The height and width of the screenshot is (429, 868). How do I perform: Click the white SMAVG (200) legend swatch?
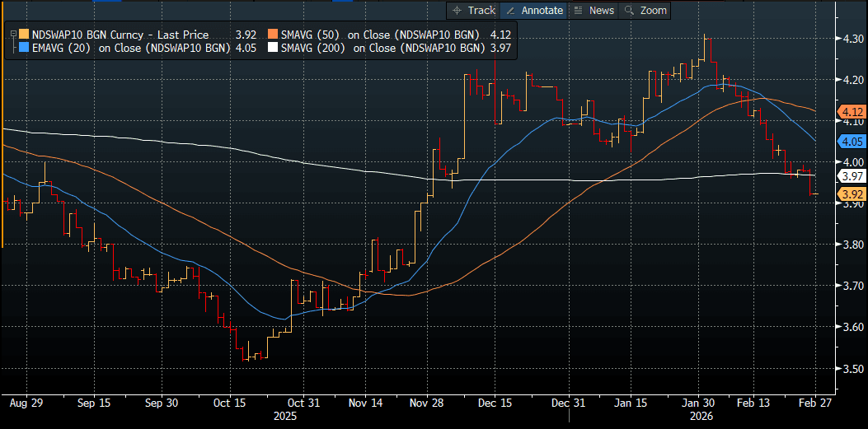pos(273,49)
